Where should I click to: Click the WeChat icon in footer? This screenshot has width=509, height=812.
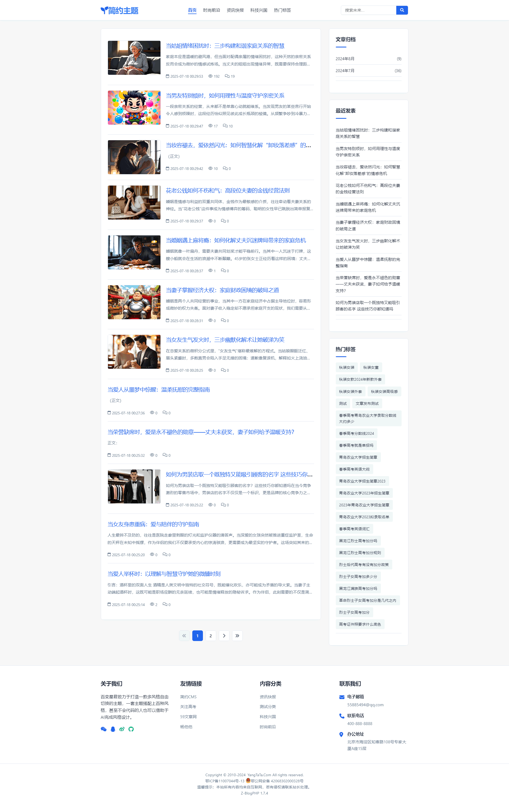tap(104, 729)
